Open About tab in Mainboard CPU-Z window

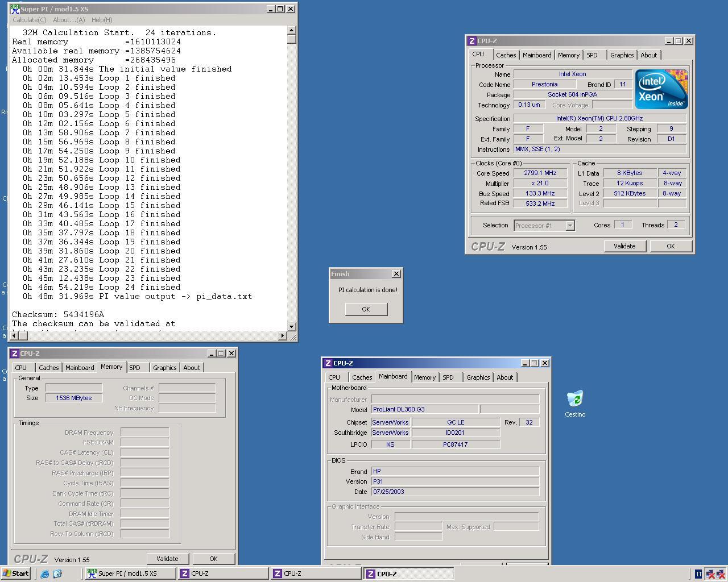[x=505, y=377]
